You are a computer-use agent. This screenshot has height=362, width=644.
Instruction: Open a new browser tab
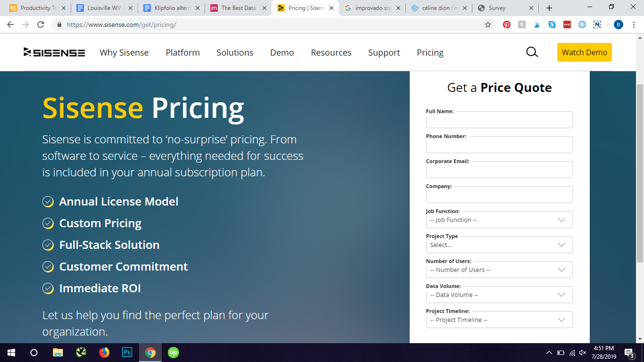click(x=549, y=8)
